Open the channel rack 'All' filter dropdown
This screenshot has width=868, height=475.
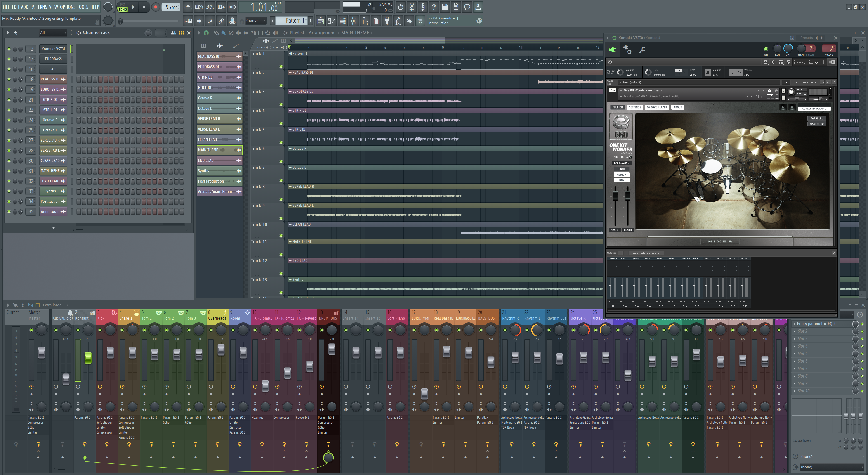[x=53, y=33]
